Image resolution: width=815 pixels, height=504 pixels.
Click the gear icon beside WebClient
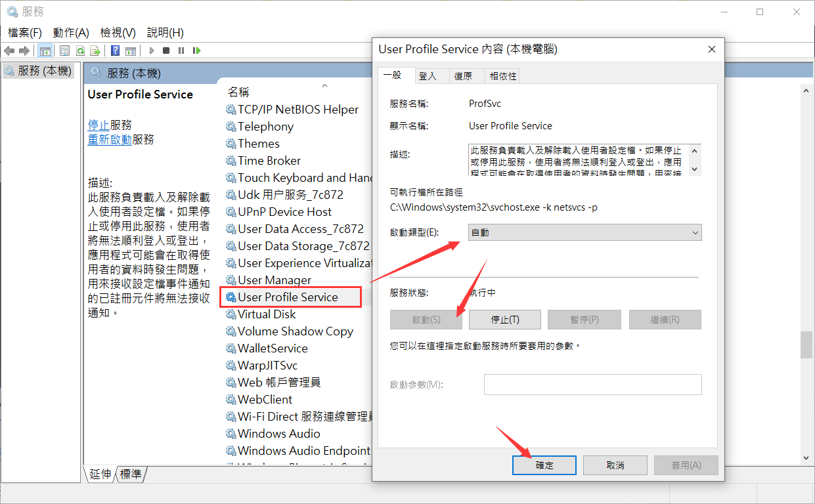(x=231, y=400)
